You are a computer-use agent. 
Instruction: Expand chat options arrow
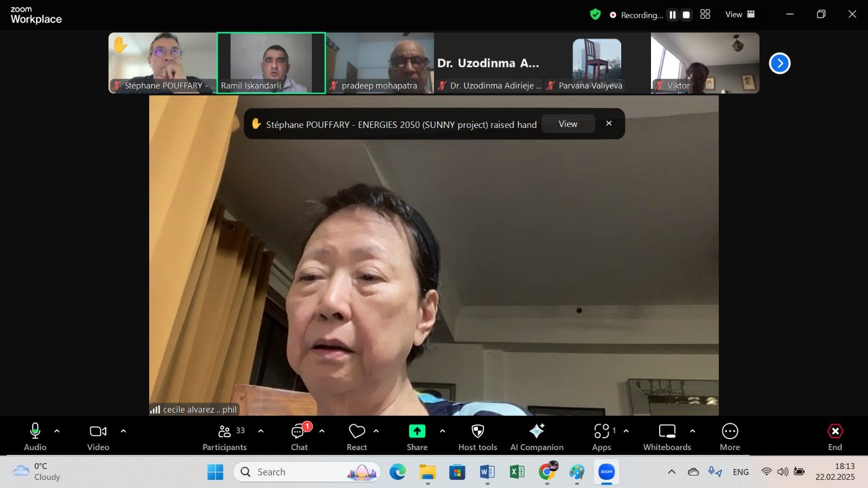pos(322,432)
